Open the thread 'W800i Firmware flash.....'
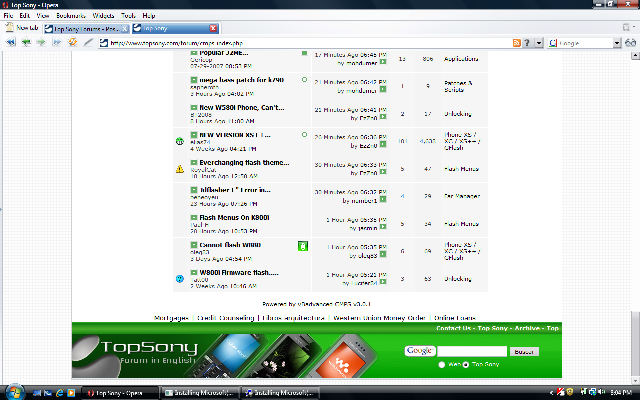This screenshot has height=400, width=640. coord(239,272)
